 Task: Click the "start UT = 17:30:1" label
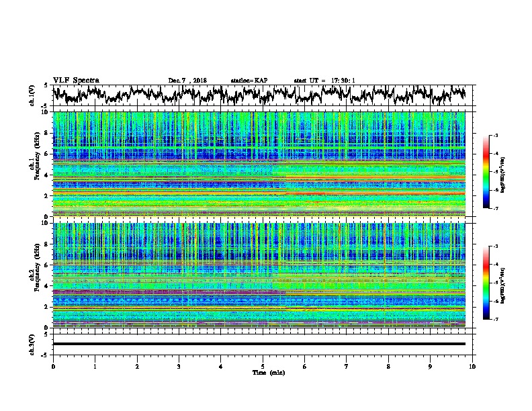324,81
